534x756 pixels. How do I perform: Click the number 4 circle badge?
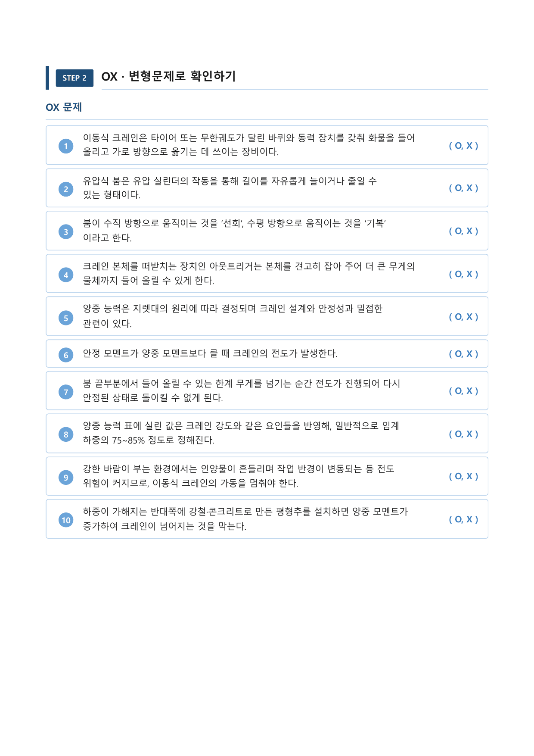[66, 275]
